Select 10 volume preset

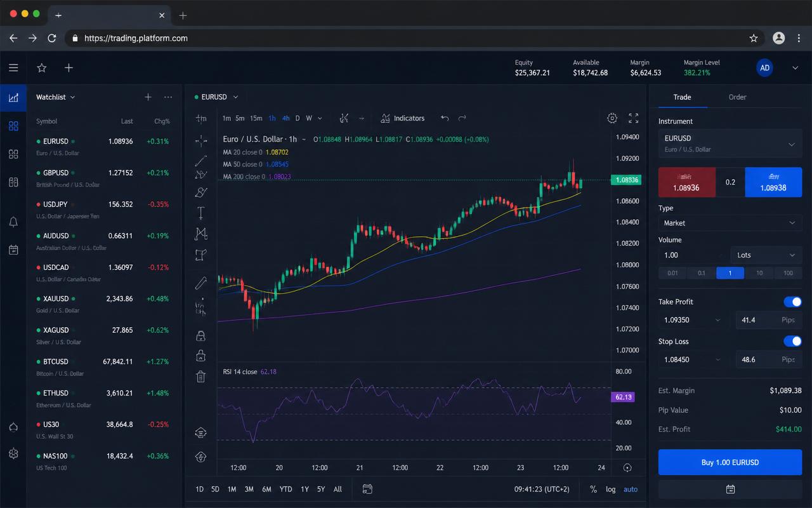click(x=759, y=273)
